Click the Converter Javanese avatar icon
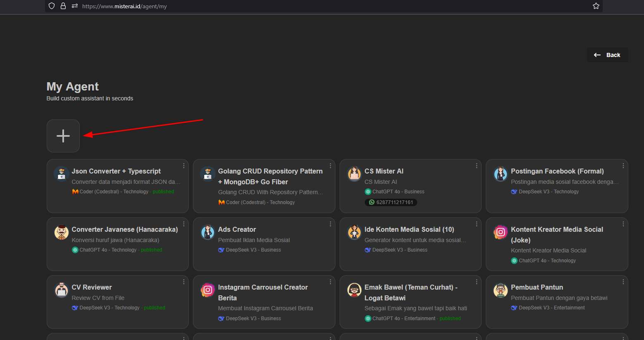The width and height of the screenshot is (644, 340). 62,232
